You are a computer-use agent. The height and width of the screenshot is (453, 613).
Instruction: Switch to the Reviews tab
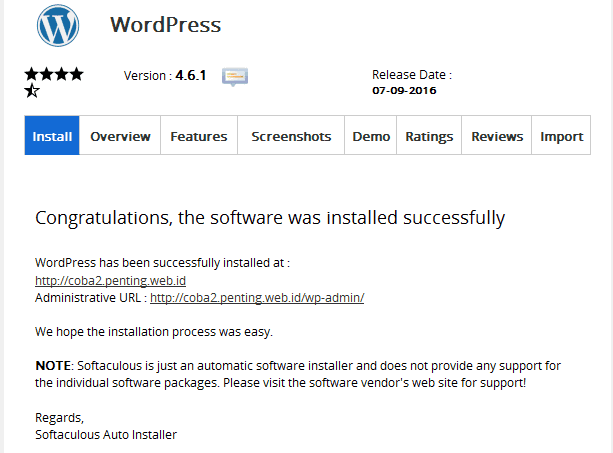496,135
